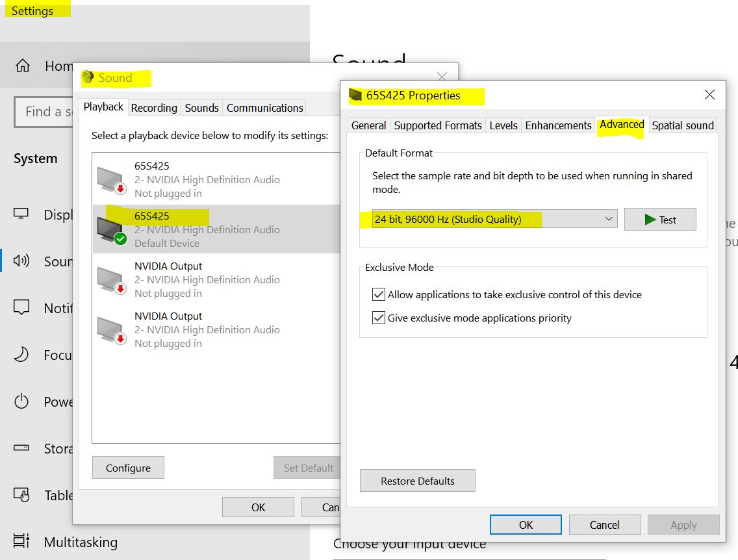Click the Settings window title text
The width and height of the screenshot is (738, 560).
pyautogui.click(x=32, y=11)
